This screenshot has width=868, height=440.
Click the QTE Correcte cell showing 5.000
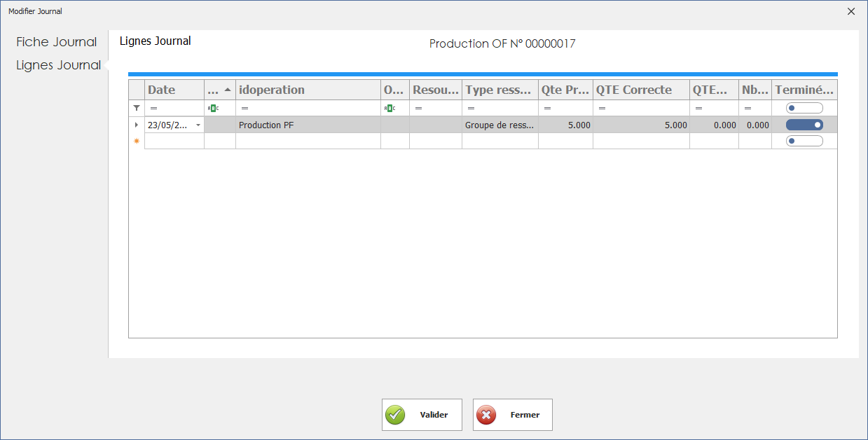point(640,125)
